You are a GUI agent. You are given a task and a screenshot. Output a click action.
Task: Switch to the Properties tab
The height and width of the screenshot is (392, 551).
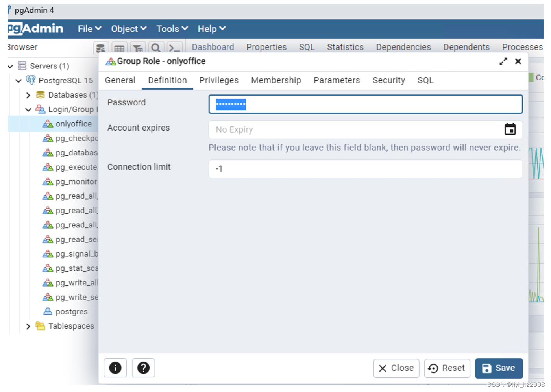point(266,47)
